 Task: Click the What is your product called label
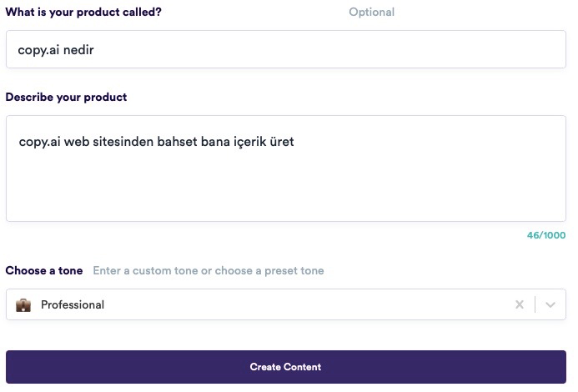[x=83, y=13]
